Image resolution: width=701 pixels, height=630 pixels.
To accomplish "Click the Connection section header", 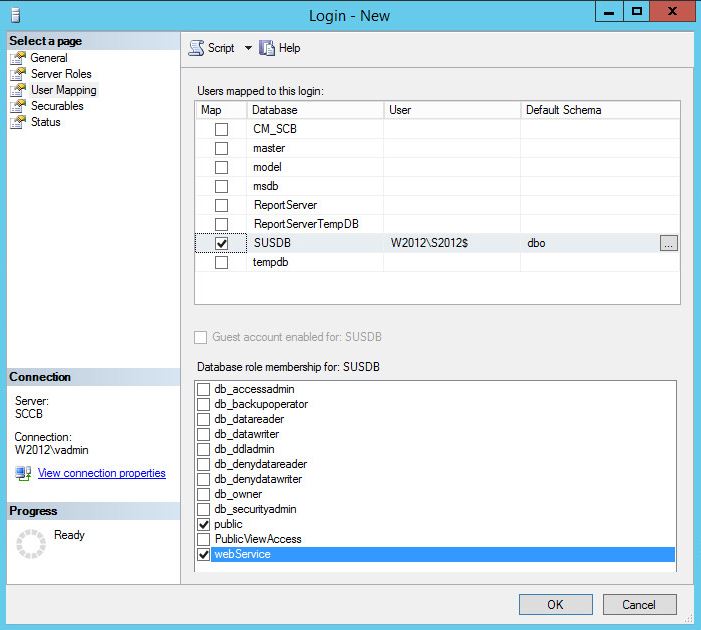I will pos(93,377).
